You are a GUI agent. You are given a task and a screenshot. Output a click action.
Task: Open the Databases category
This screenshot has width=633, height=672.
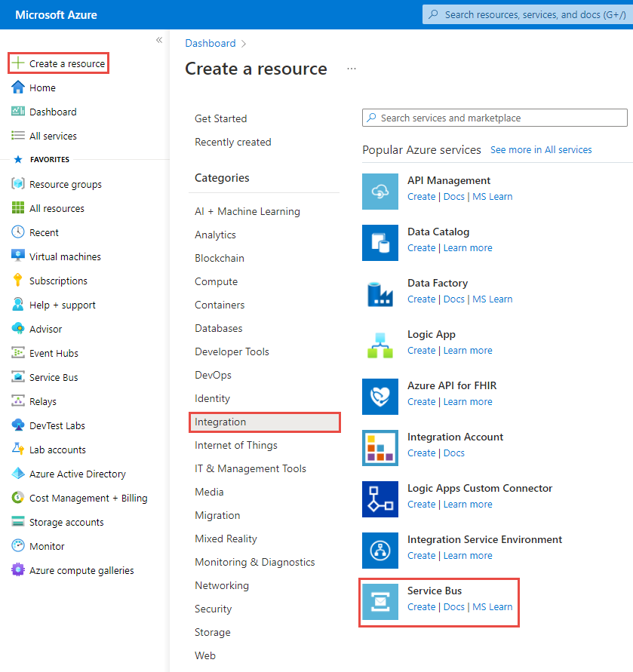tap(218, 328)
